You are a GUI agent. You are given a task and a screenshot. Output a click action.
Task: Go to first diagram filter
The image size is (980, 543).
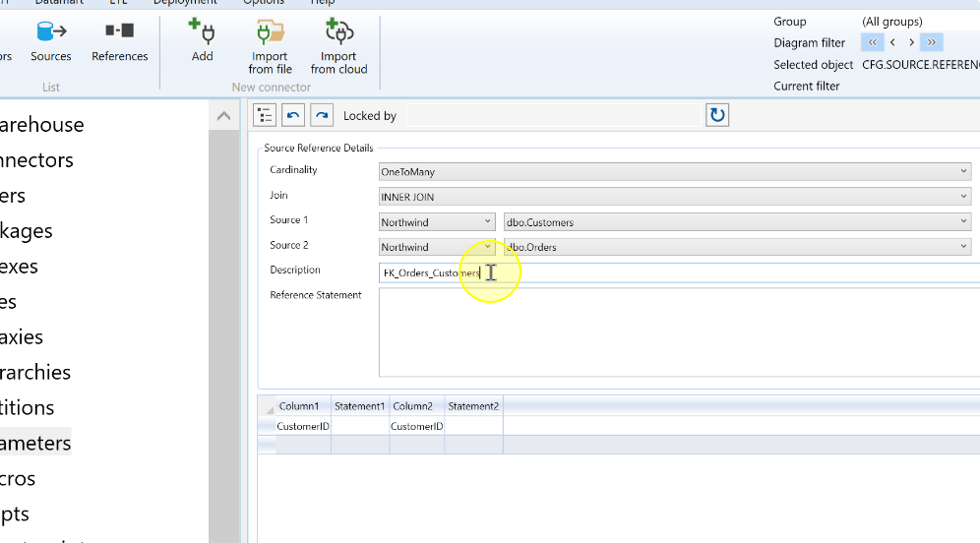(873, 42)
